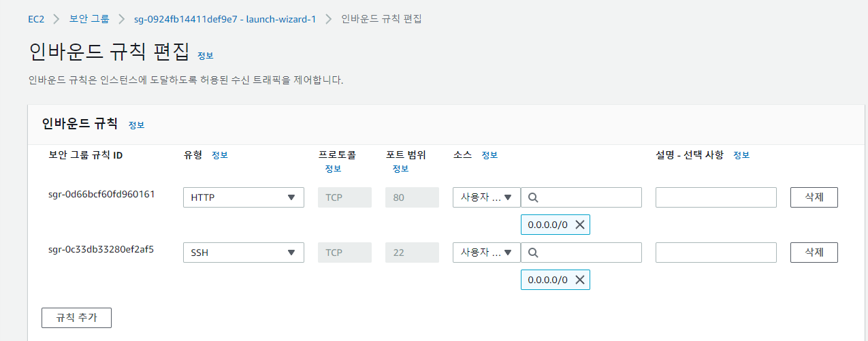Image resolution: width=868 pixels, height=341 pixels.
Task: Click search icon in SSH source field
Action: pos(533,253)
